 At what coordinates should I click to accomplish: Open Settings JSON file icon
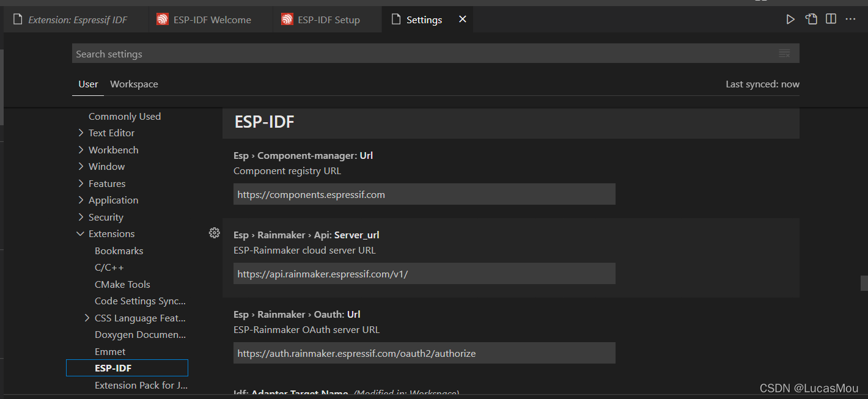tap(811, 20)
